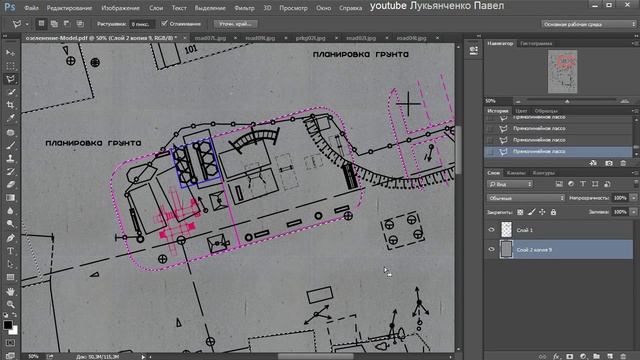Click the Refine Edge (Уточн. край) button
This screenshot has height=360, width=640.
click(x=235, y=24)
